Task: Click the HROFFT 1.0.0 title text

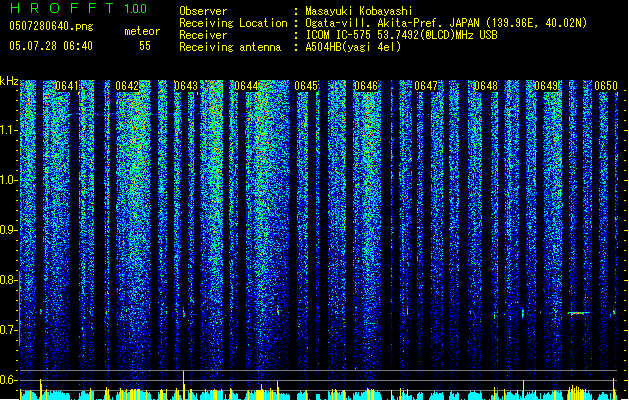Action: 79,8
